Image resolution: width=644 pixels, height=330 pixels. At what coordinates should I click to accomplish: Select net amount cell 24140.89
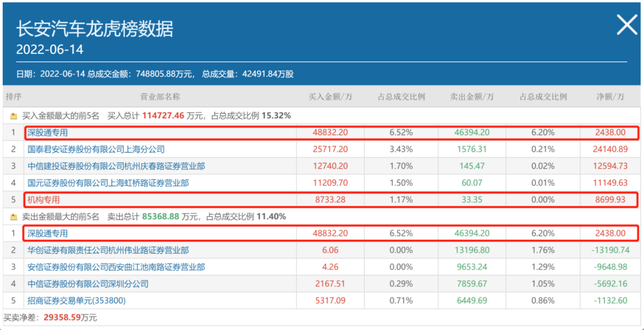point(611,150)
